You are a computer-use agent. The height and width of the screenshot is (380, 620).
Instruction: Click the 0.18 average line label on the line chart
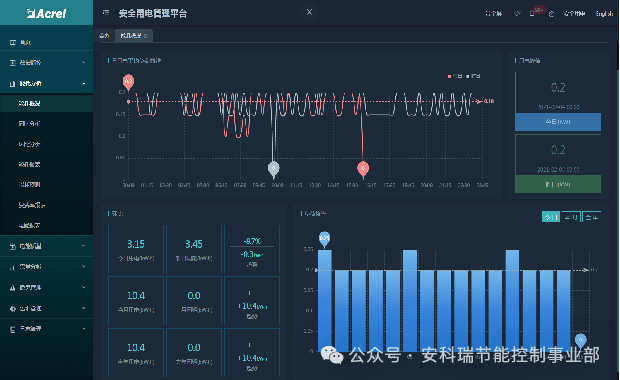[x=489, y=101]
